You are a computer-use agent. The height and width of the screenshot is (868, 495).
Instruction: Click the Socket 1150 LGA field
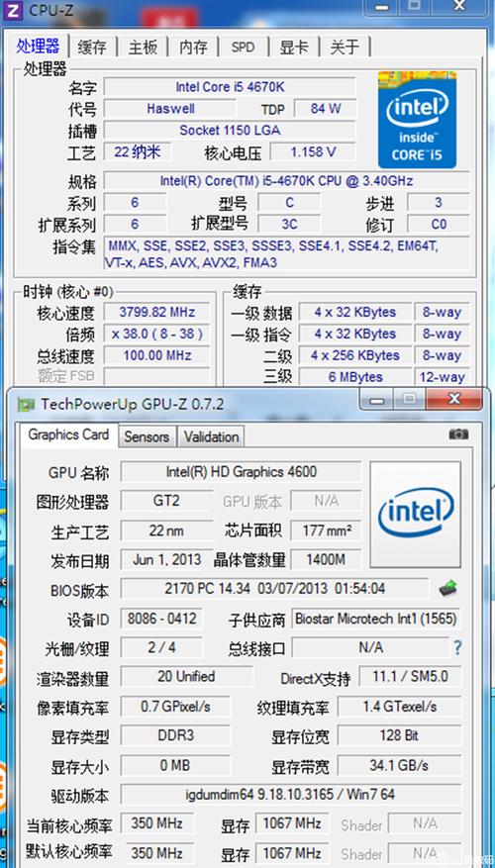pyautogui.click(x=230, y=131)
